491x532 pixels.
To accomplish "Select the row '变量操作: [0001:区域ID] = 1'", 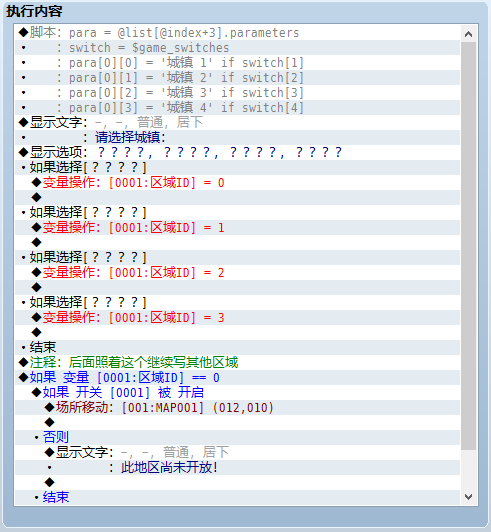I will 238,227.
